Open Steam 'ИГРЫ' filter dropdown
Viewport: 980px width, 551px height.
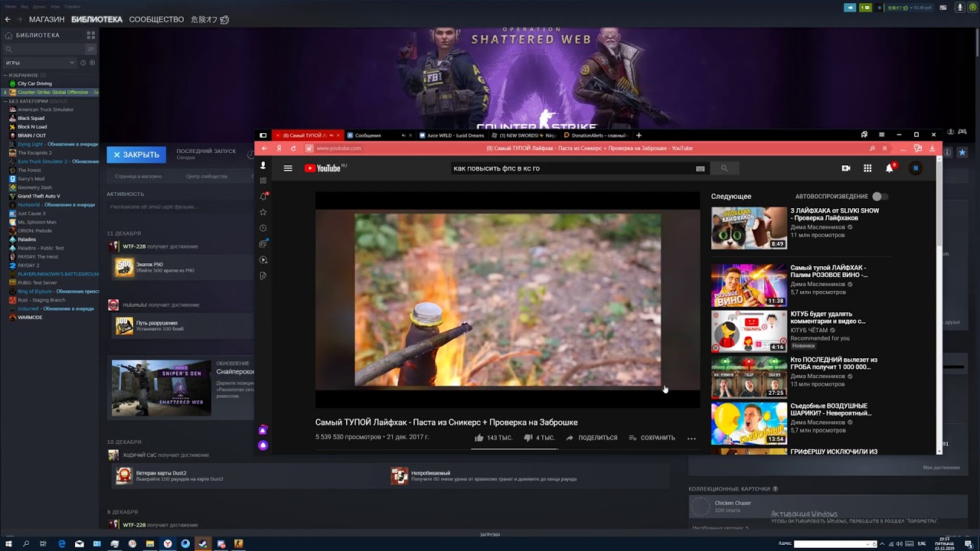pyautogui.click(x=40, y=63)
